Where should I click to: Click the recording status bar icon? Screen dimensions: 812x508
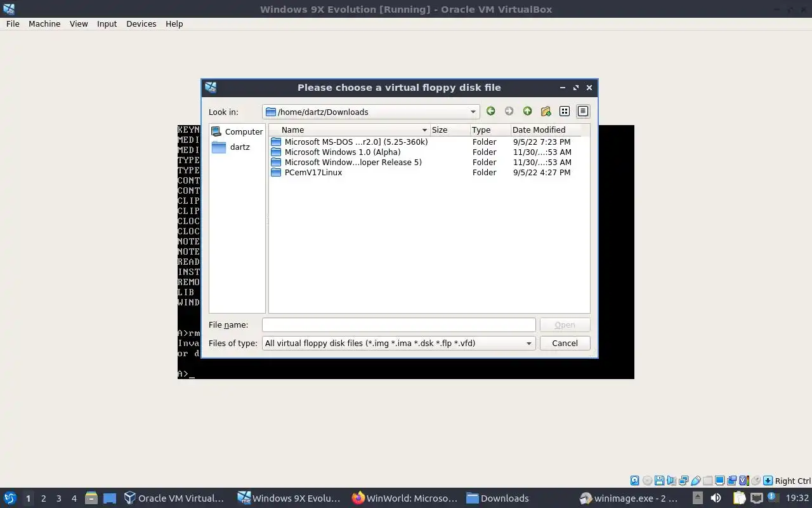(x=731, y=481)
